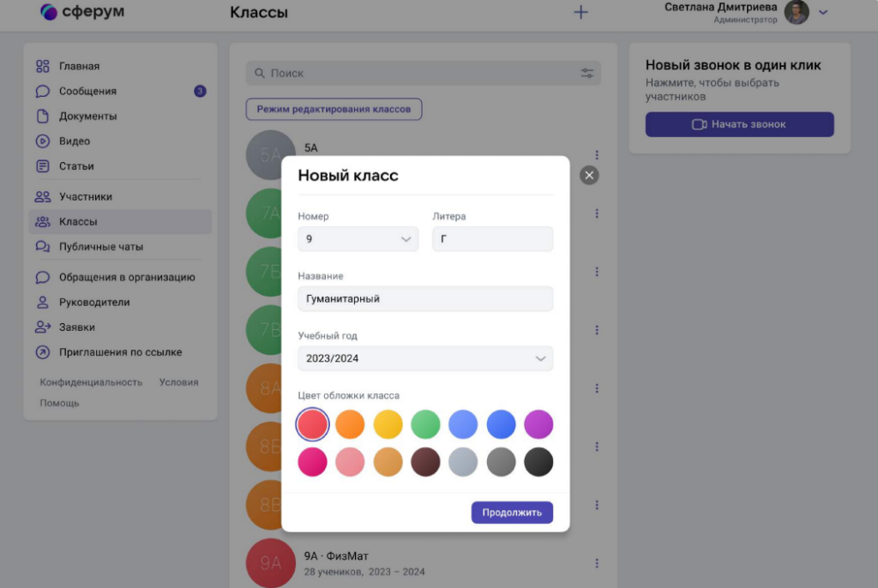Close the Новый класс dialog
Screen dimensions: 878x588
point(588,175)
